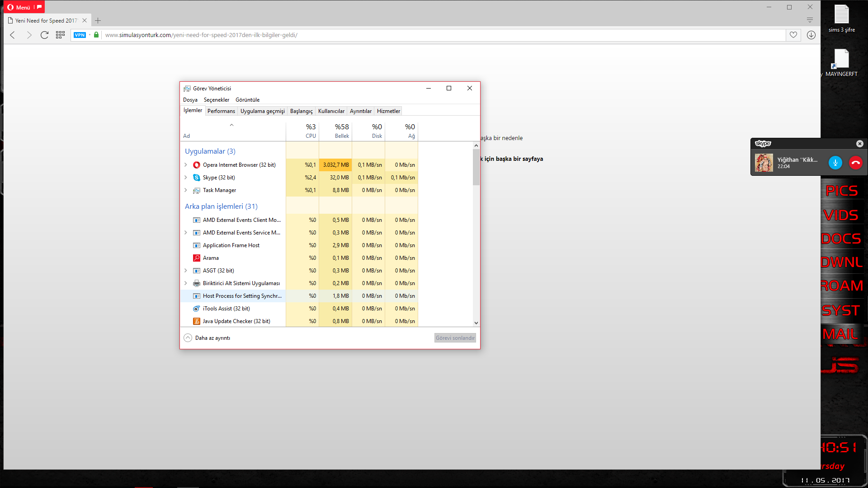Click the Opera reload page icon

click(44, 35)
